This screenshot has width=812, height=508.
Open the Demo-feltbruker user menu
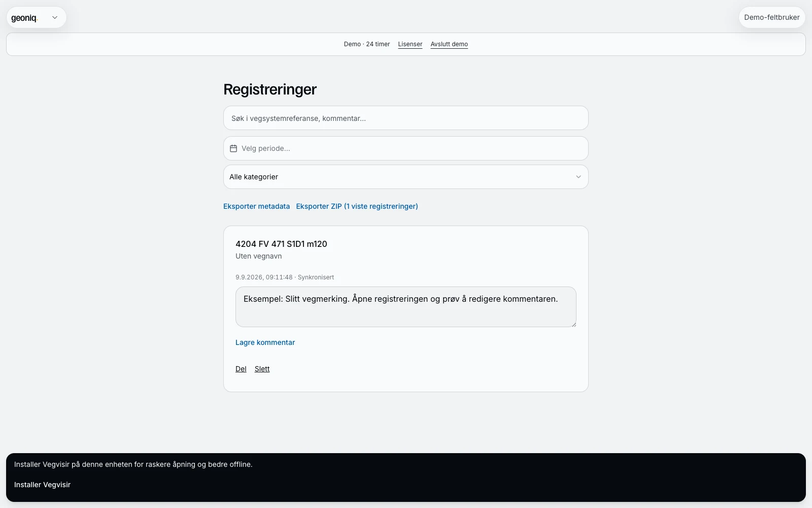click(771, 17)
